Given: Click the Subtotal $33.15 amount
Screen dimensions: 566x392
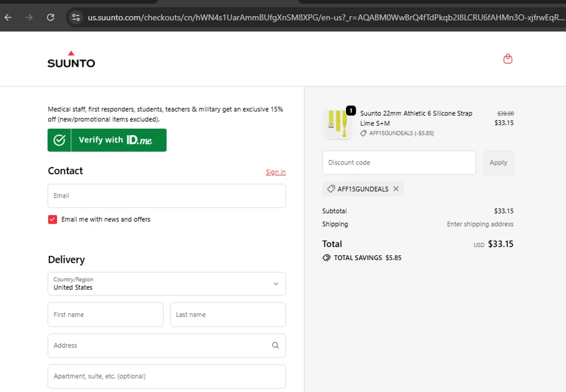Looking at the screenshot, I should [504, 211].
